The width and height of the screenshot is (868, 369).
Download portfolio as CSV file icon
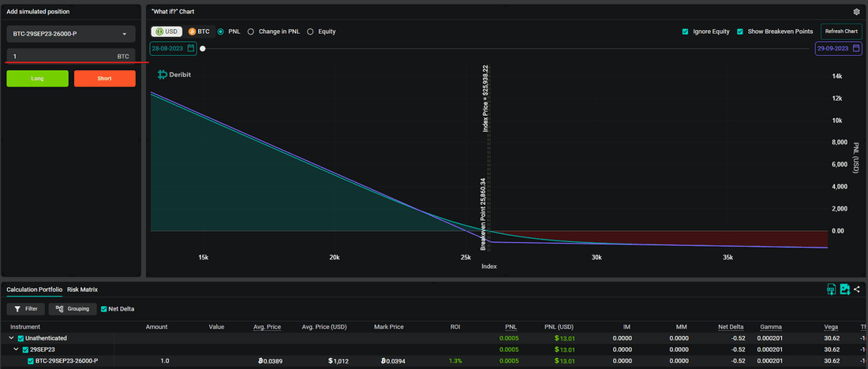click(x=831, y=289)
